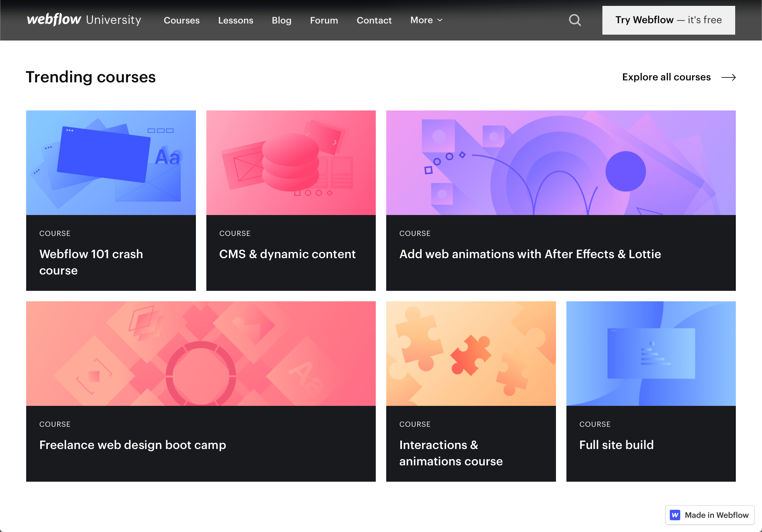Open After Effects & Lottie course title
This screenshot has height=532, width=762.
530,254
